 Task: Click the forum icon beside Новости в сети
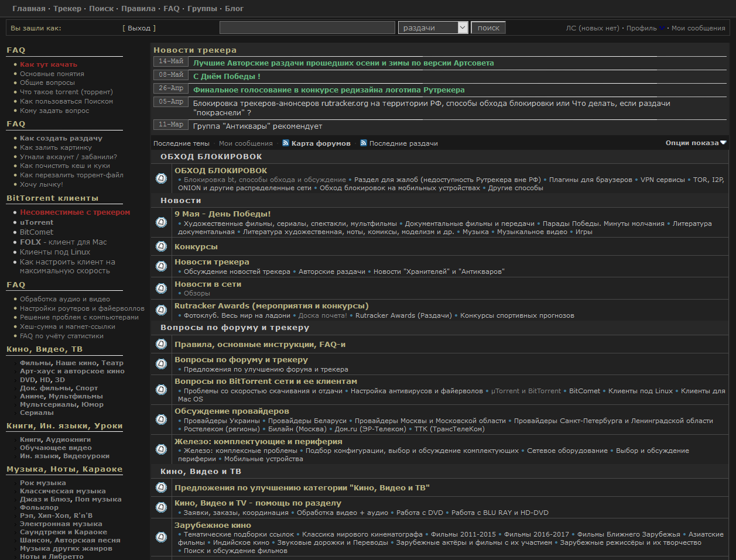pyautogui.click(x=162, y=288)
